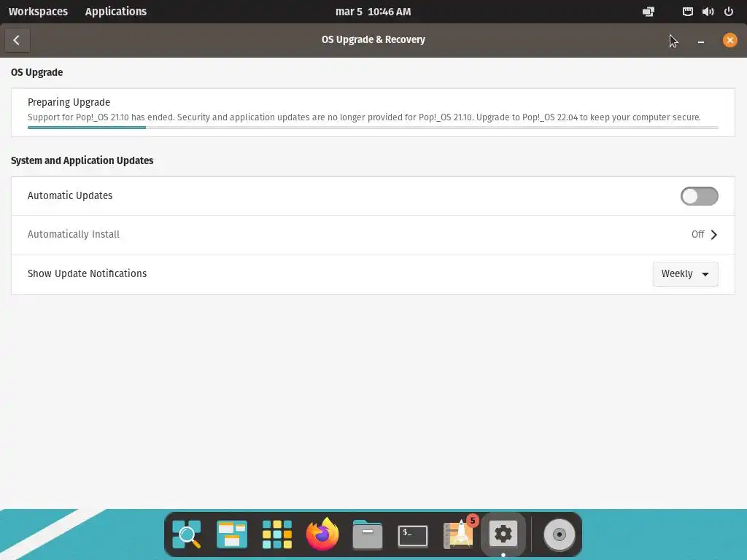Click the Settings gear in the dock
This screenshot has width=747, height=560.
tap(503, 534)
